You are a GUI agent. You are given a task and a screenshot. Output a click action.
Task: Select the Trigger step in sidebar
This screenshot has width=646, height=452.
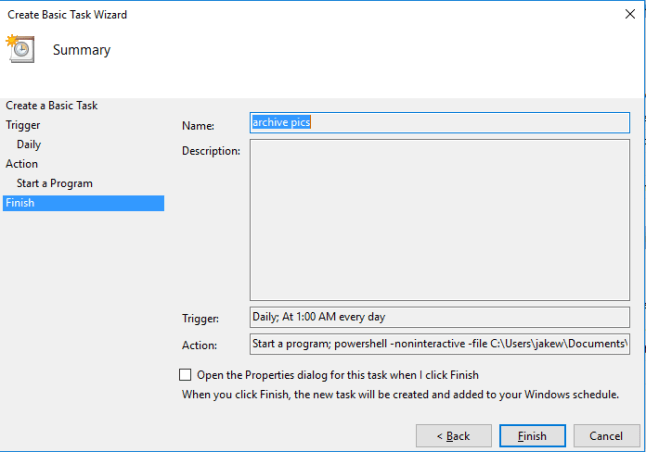tap(23, 125)
